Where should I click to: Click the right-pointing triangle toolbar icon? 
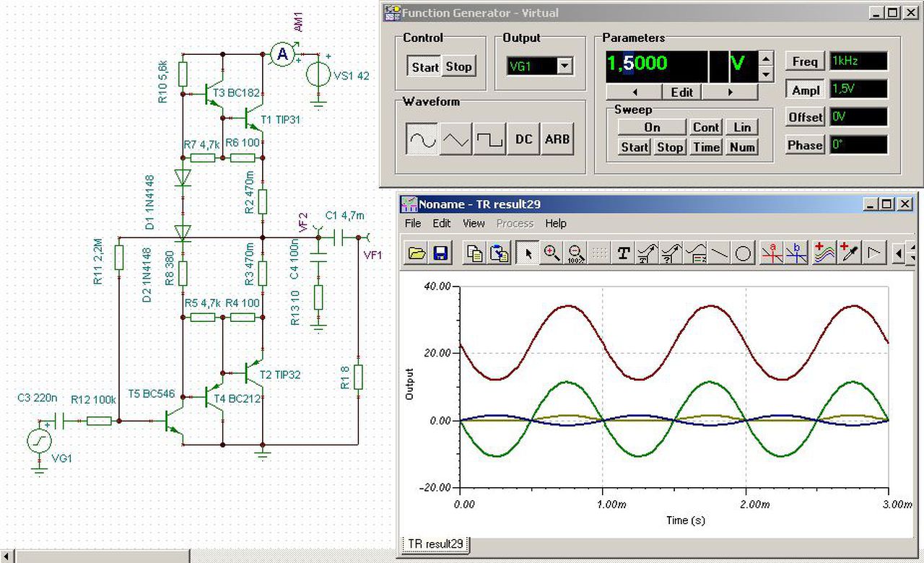pyautogui.click(x=873, y=253)
